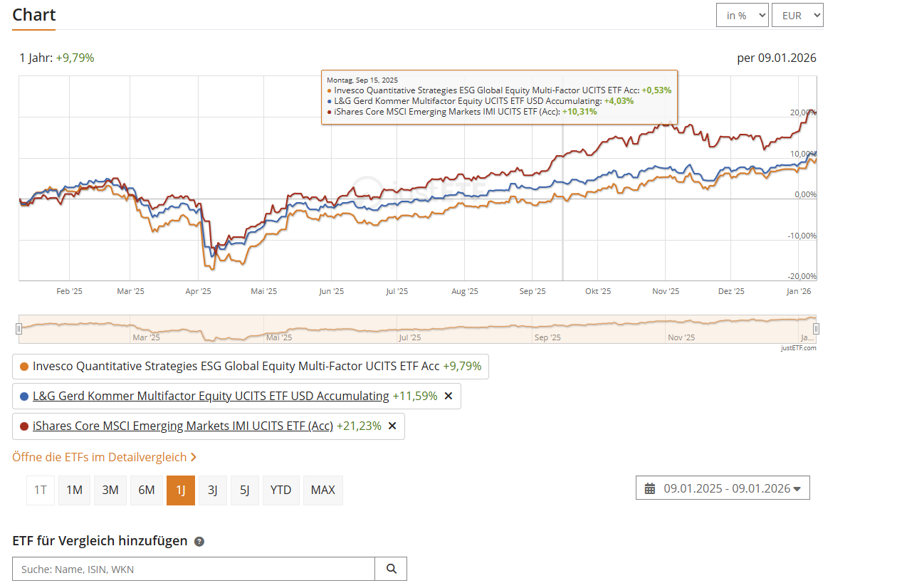Remove iShares Core MSCI Emerging Markets ETF

[392, 426]
